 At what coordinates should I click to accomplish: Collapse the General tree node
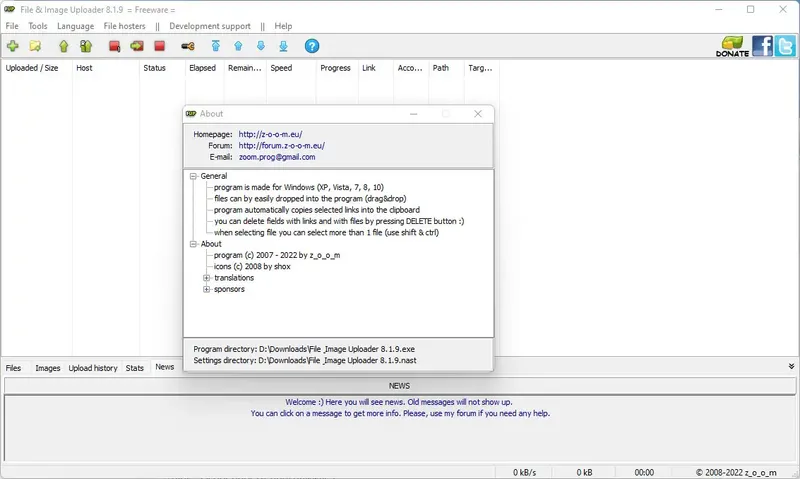(x=193, y=176)
